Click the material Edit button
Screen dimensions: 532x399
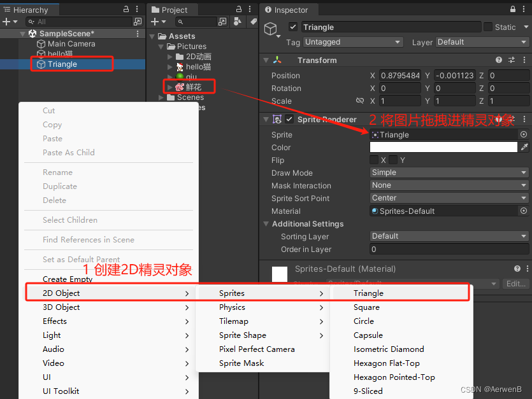[515, 283]
